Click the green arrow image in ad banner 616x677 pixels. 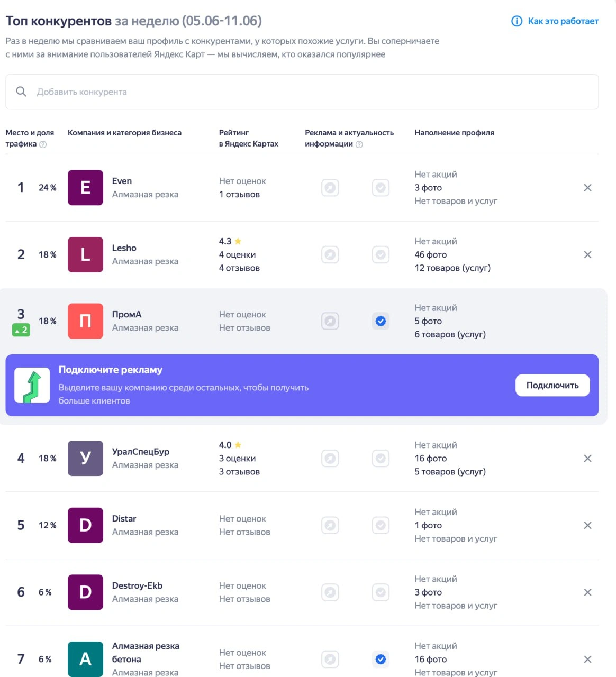[32, 386]
